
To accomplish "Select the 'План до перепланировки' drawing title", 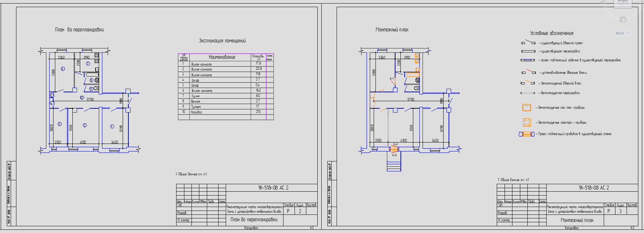I will [79, 30].
